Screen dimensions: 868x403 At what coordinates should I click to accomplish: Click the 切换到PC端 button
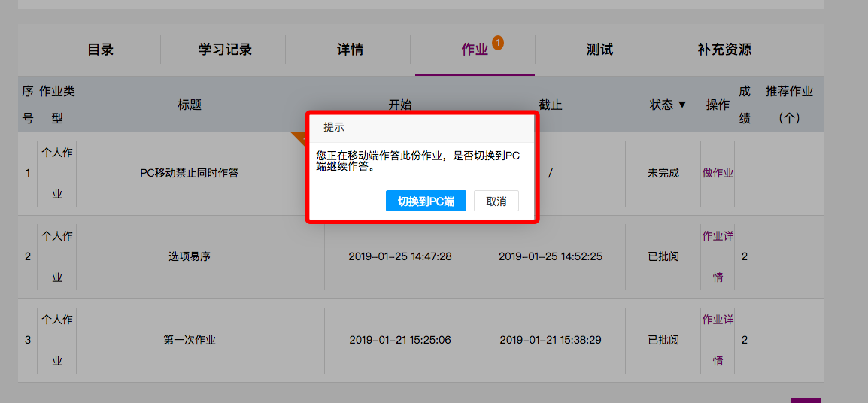tap(426, 201)
